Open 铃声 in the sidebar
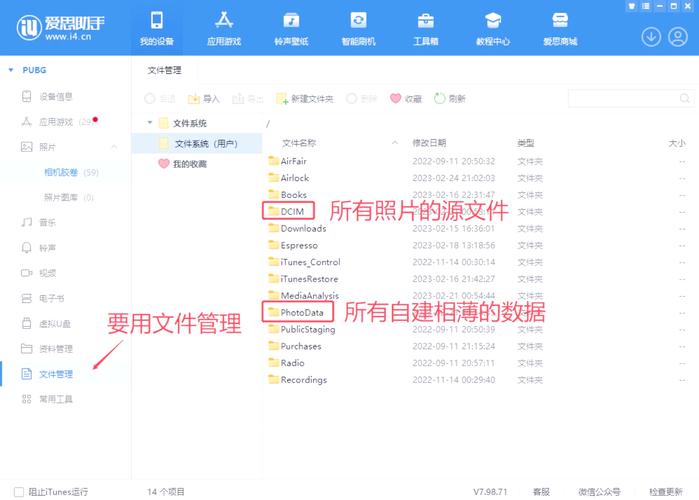The width and height of the screenshot is (699, 500). (39, 248)
